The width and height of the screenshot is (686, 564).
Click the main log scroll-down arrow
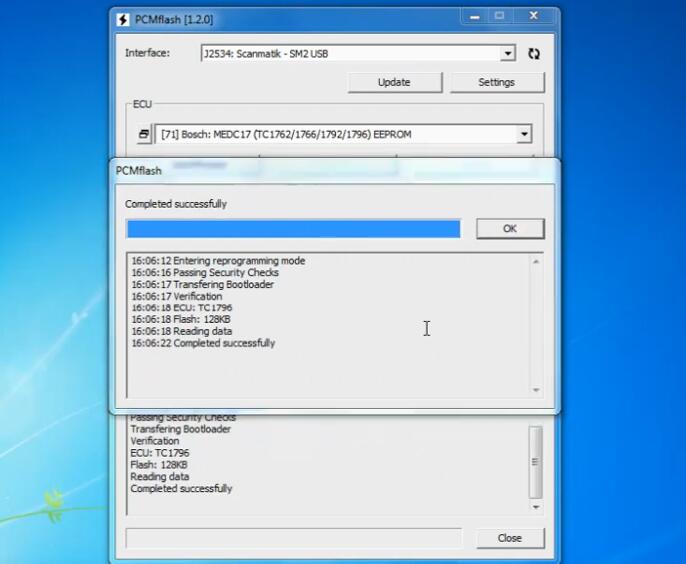pyautogui.click(x=536, y=507)
